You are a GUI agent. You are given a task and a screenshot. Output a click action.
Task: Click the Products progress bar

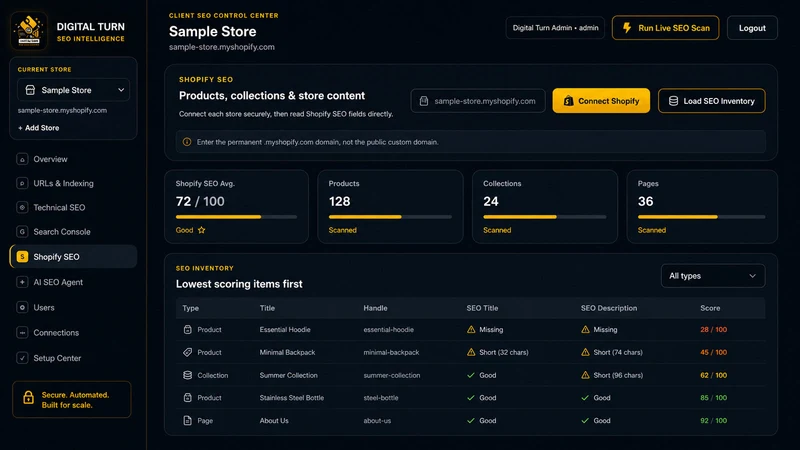pyautogui.click(x=390, y=217)
